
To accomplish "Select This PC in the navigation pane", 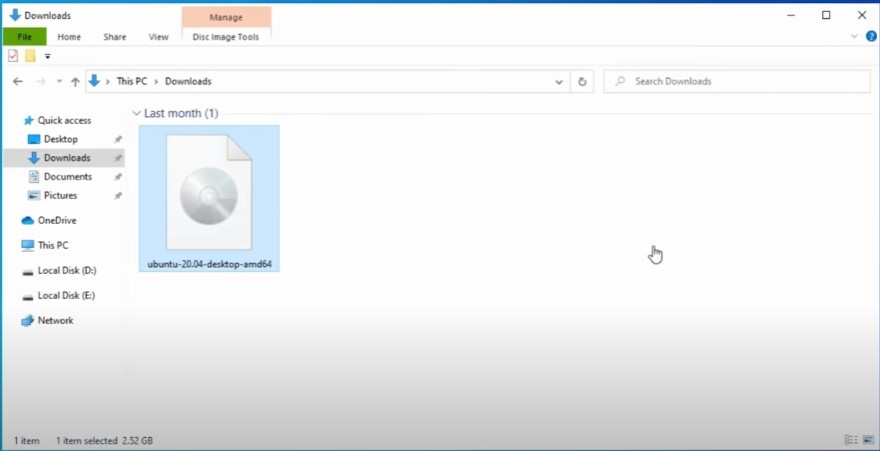I will click(x=53, y=245).
